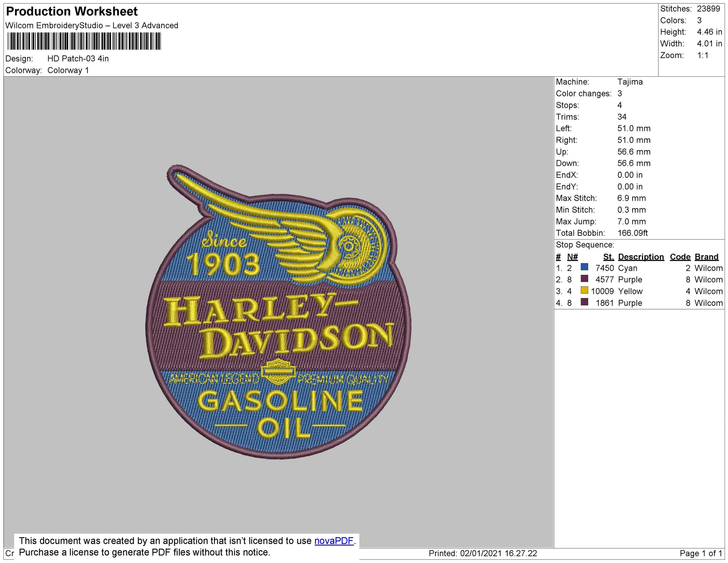Click the Design name 'HD Patch-03 4in'

click(79, 58)
